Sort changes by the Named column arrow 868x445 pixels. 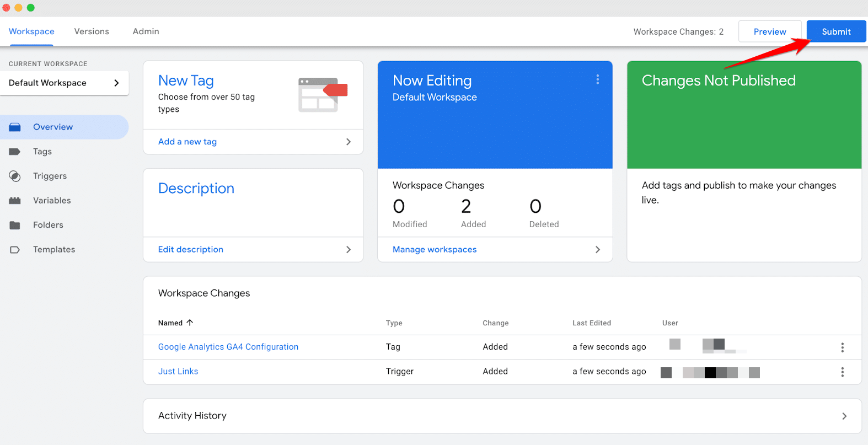[190, 323]
